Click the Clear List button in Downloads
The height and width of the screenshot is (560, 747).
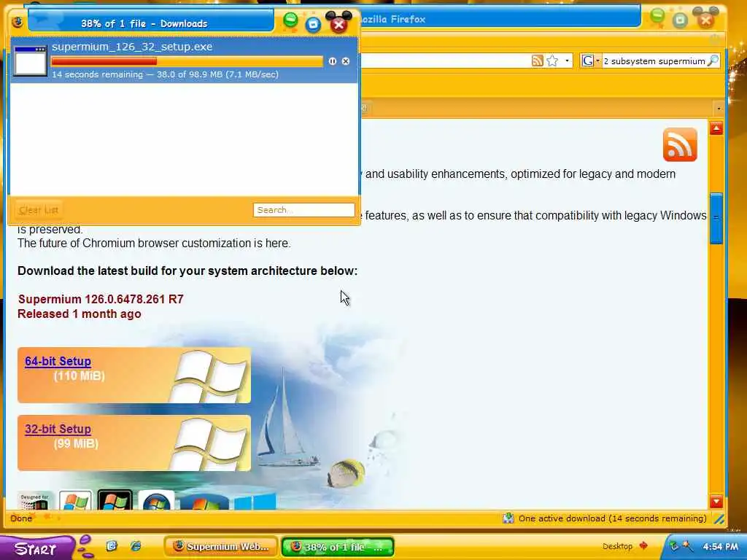pyautogui.click(x=39, y=210)
